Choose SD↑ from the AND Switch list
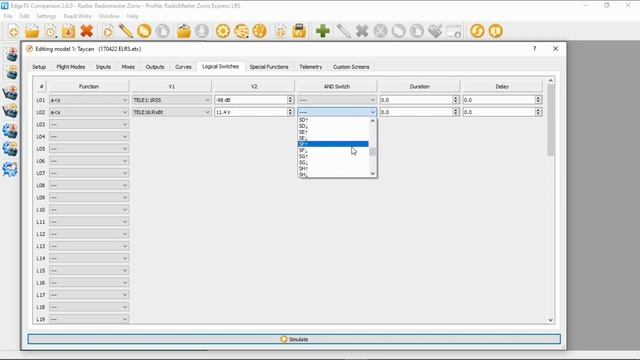Viewport: 640px width, 360px height. pyautogui.click(x=333, y=120)
